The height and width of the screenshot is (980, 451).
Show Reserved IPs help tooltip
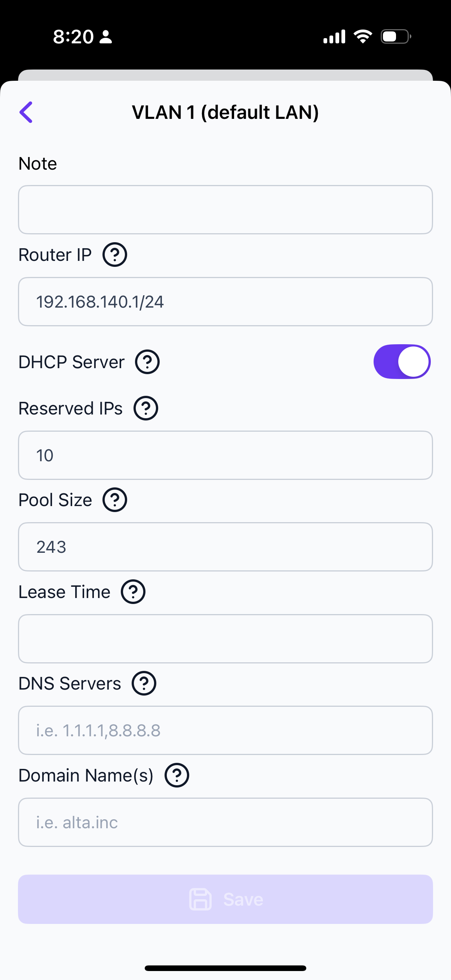[x=146, y=408]
